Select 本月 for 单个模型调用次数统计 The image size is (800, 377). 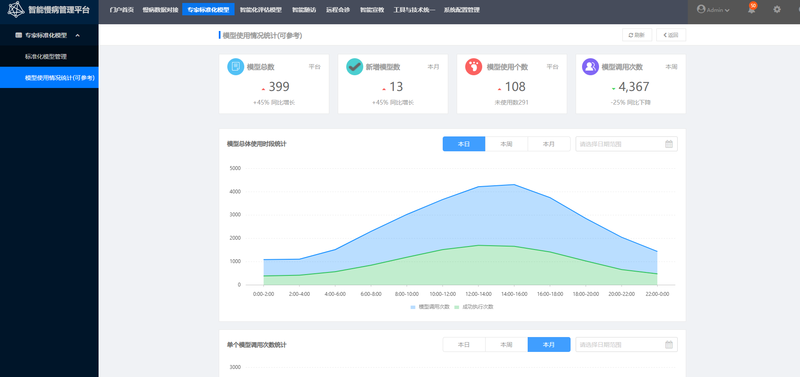[x=548, y=345]
